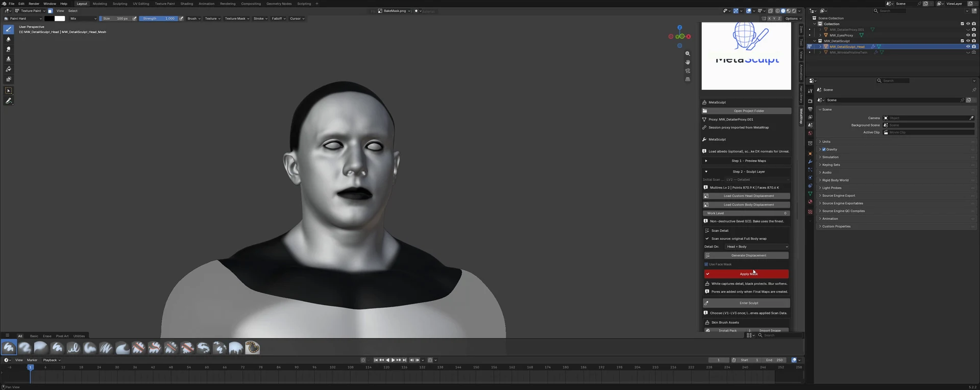Click the viewport zoom magnifier icon
980x390 pixels.
pyautogui.click(x=688, y=54)
